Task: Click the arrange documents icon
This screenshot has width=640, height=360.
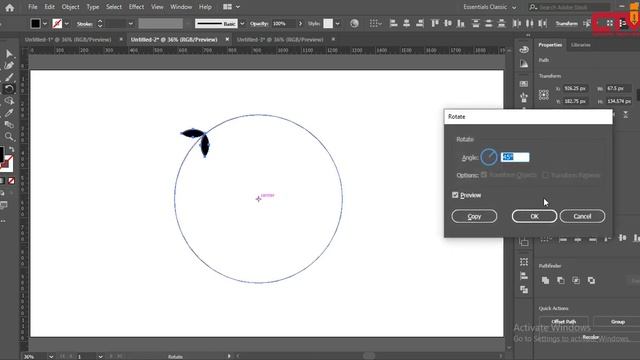Action: (231, 7)
